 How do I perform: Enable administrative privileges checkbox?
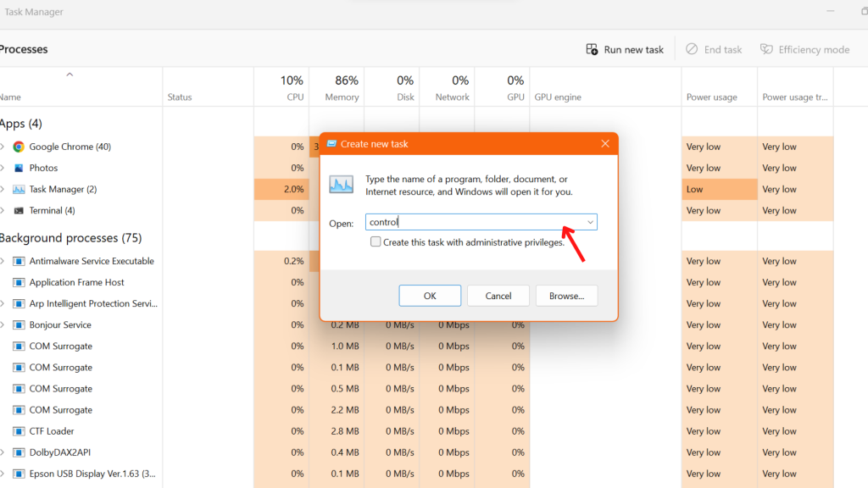[376, 241]
